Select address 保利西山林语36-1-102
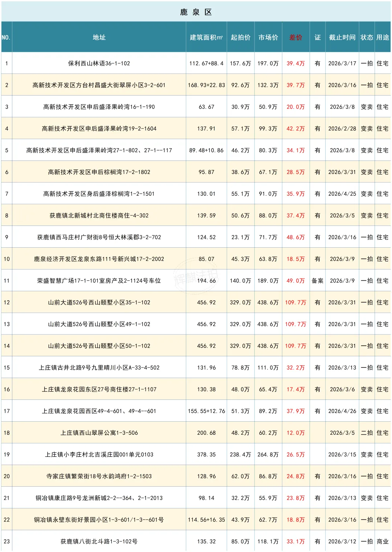 [x=99, y=63]
